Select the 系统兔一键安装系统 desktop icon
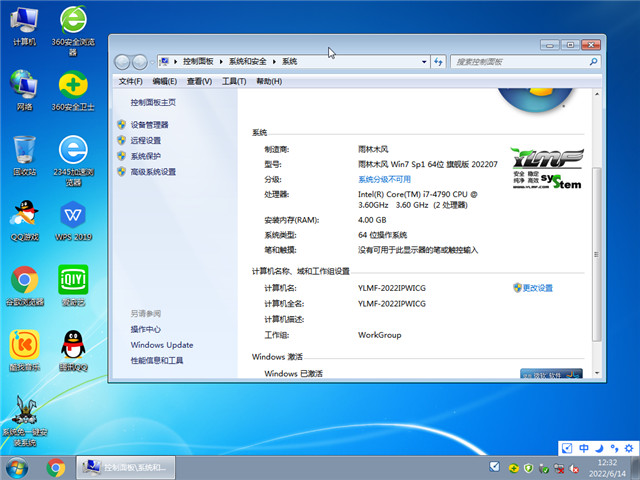The image size is (640, 480). pyautogui.click(x=24, y=420)
